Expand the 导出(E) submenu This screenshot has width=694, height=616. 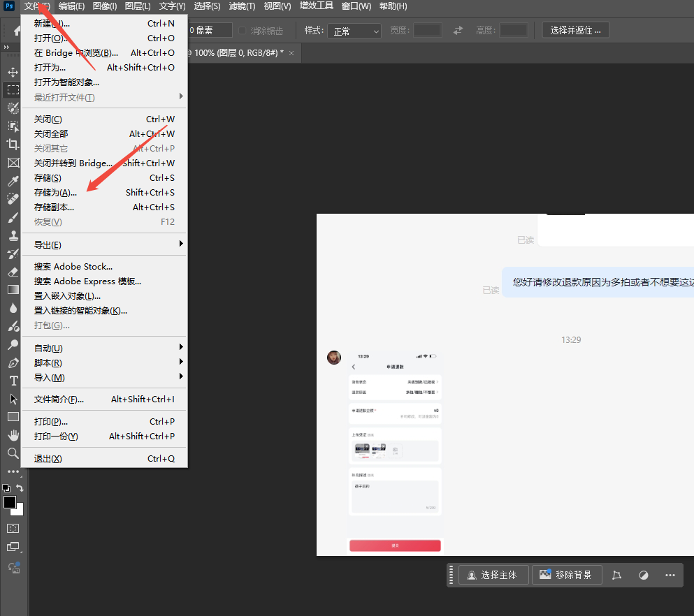tap(105, 244)
